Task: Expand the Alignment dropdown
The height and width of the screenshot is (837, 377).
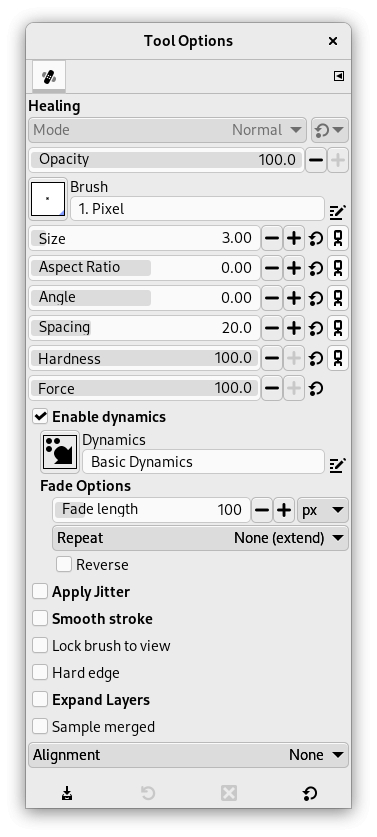Action: [188, 755]
